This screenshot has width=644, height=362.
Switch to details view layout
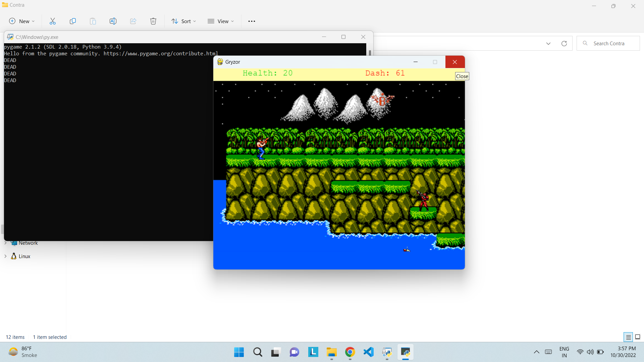[x=628, y=337]
